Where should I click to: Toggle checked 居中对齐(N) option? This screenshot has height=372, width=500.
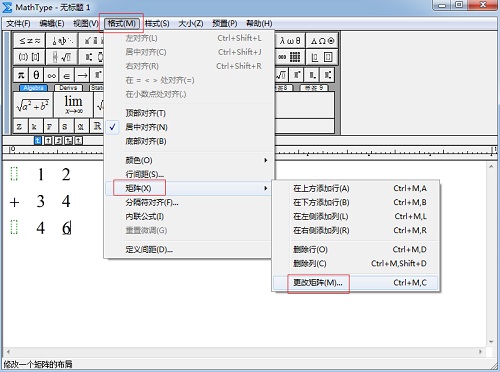point(189,127)
